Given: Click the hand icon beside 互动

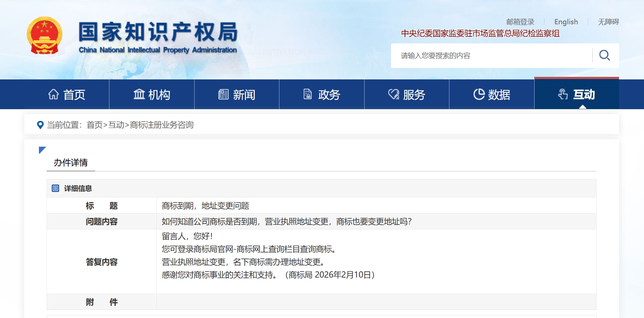Looking at the screenshot, I should pyautogui.click(x=563, y=94).
